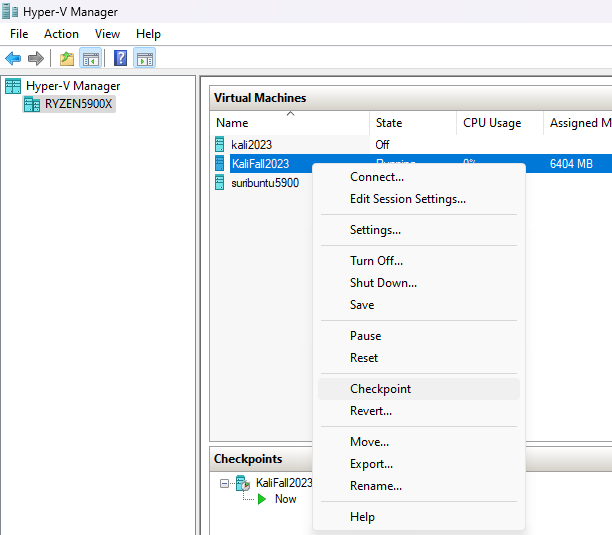Screen dimensions: 612x535
Task: Select Now in the Checkpoints tree
Action: [x=286, y=499]
